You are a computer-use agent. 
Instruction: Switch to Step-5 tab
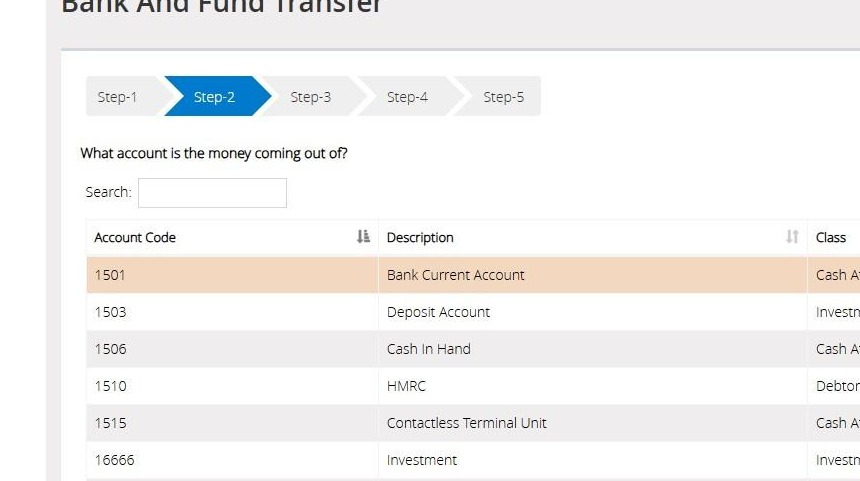point(503,97)
